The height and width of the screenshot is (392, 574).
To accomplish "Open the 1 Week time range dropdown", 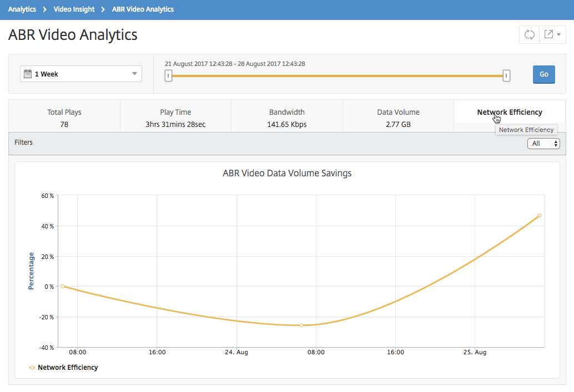I will [x=81, y=74].
